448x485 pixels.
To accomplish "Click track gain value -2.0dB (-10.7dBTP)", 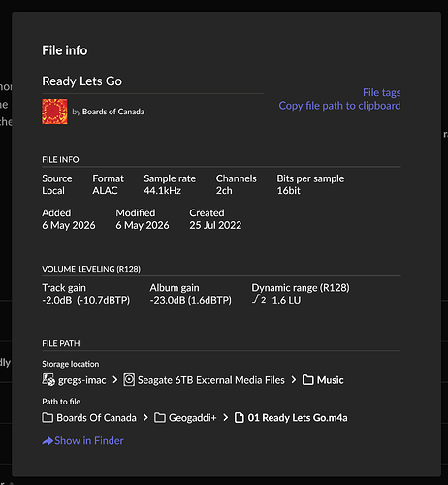I will 86,300.
